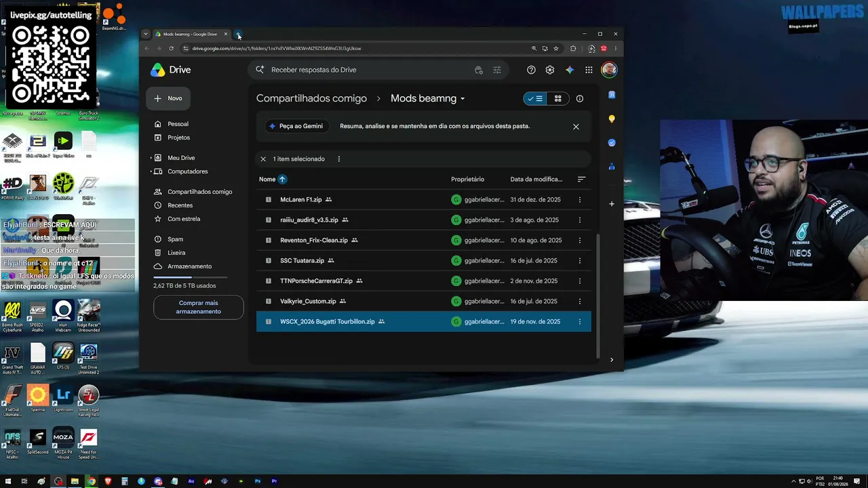This screenshot has width=868, height=488.
Task: Select the Mods beamng browser tab
Action: pos(192,34)
